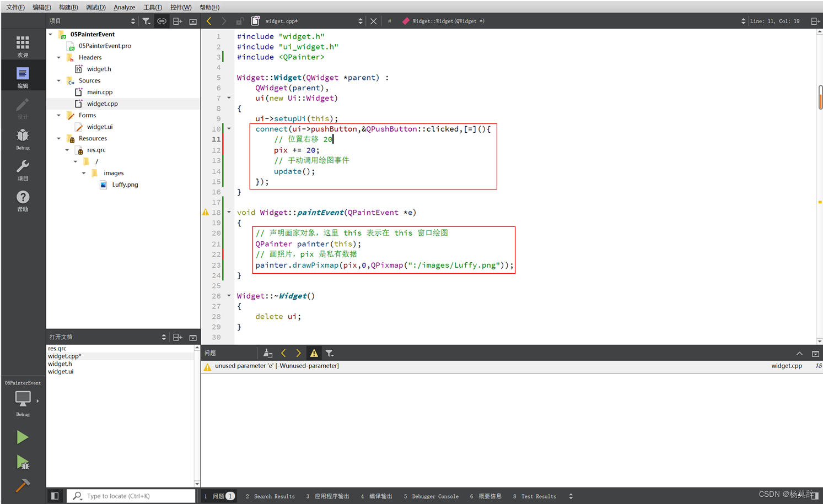This screenshot has height=504, width=823.
Task: Collapse the Forms folder
Action: [59, 115]
